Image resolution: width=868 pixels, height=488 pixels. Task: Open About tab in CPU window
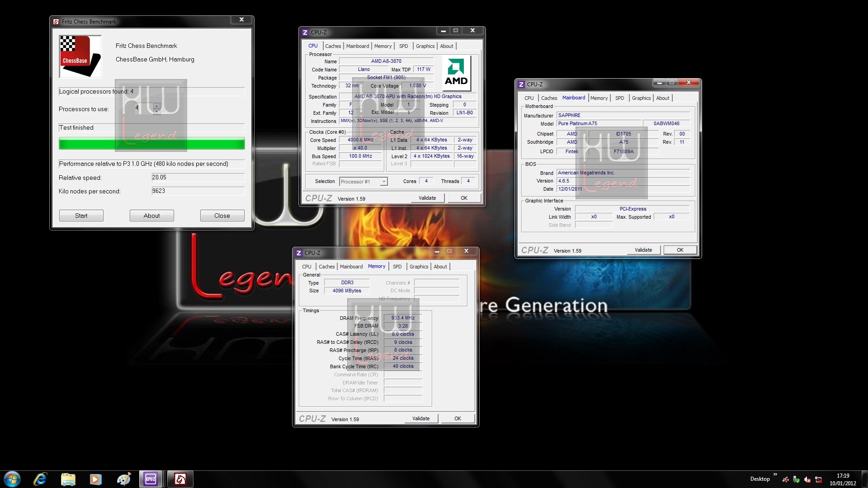(x=447, y=46)
